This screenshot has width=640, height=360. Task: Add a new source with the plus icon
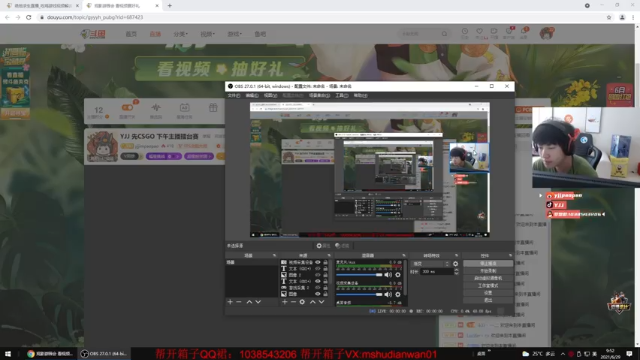284,302
